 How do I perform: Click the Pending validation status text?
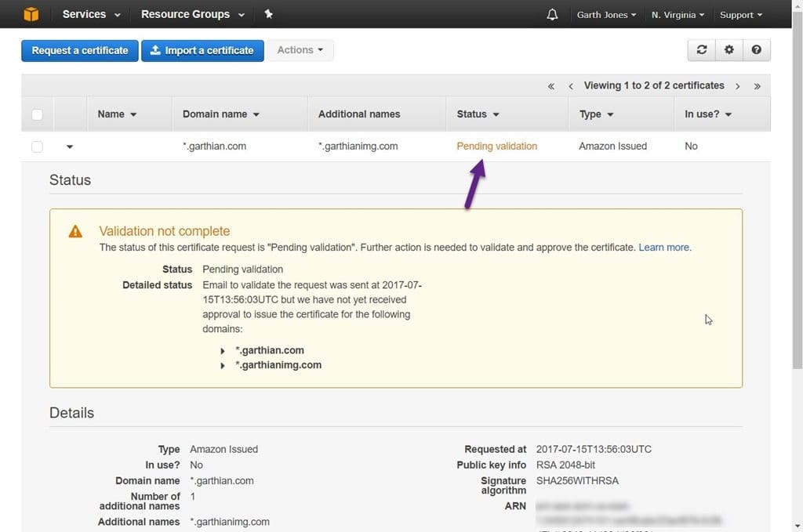pyautogui.click(x=496, y=147)
